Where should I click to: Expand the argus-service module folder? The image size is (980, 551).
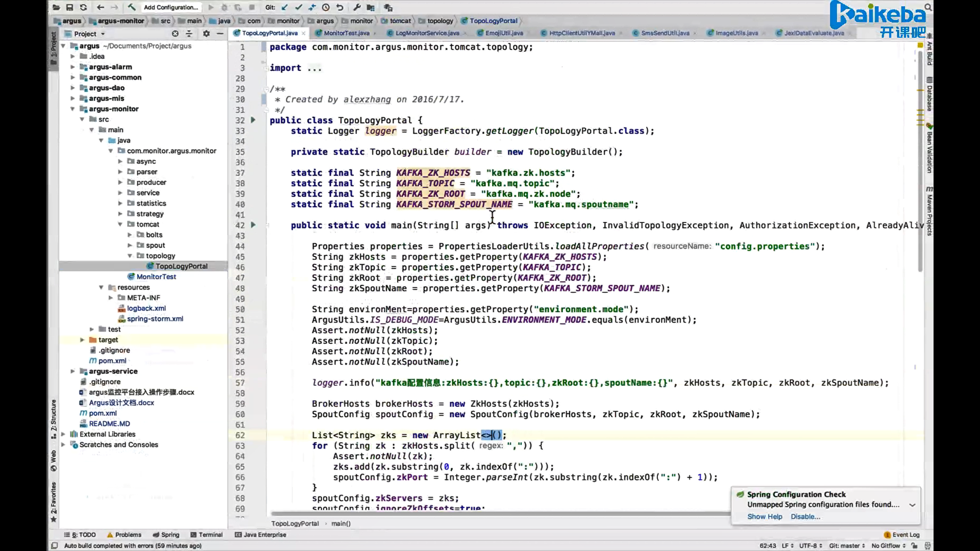point(72,371)
